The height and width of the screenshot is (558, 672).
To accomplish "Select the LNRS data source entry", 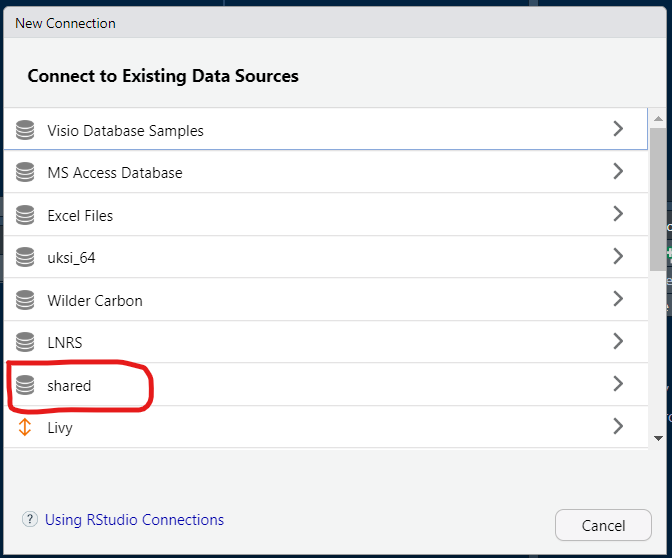I will coord(326,342).
